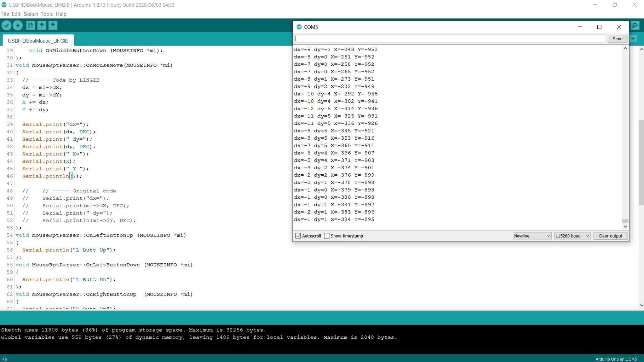Open the Tools menu
The height and width of the screenshot is (362, 644).
46,14
